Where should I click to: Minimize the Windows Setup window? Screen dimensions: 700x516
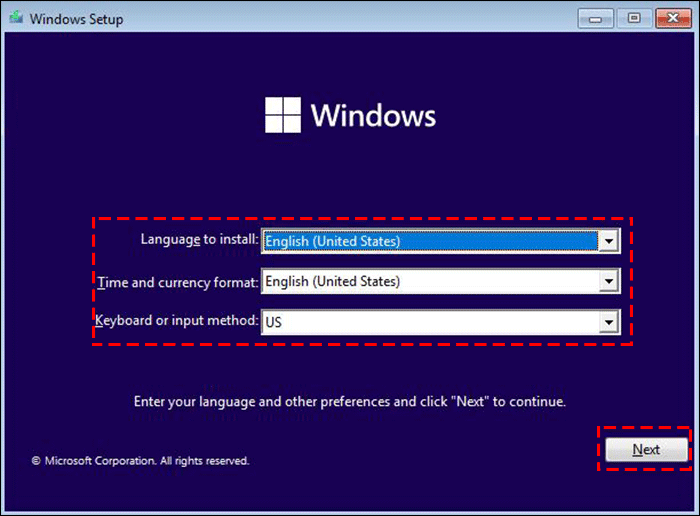595,19
